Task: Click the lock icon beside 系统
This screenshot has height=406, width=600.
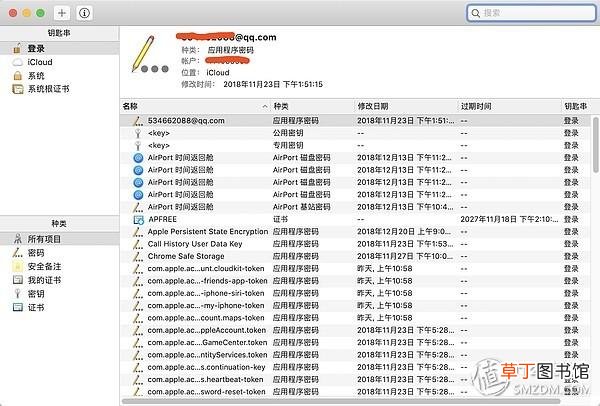Action: 17,75
